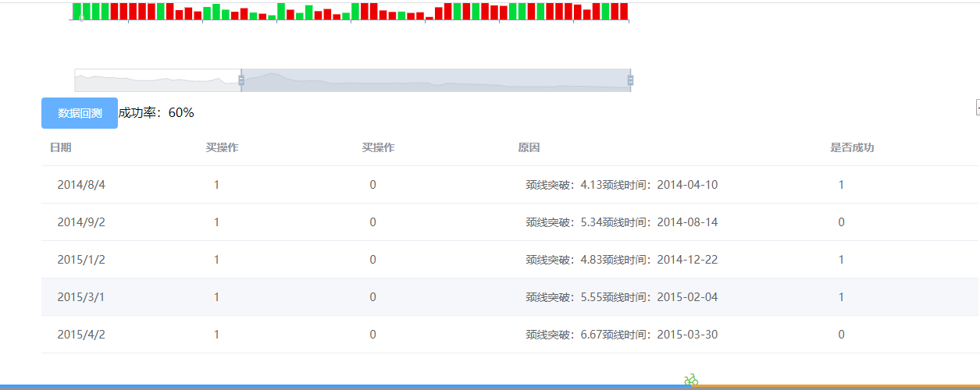Screen dimensions: 980x390
Task: Click the 数据回测 button
Action: 80,113
